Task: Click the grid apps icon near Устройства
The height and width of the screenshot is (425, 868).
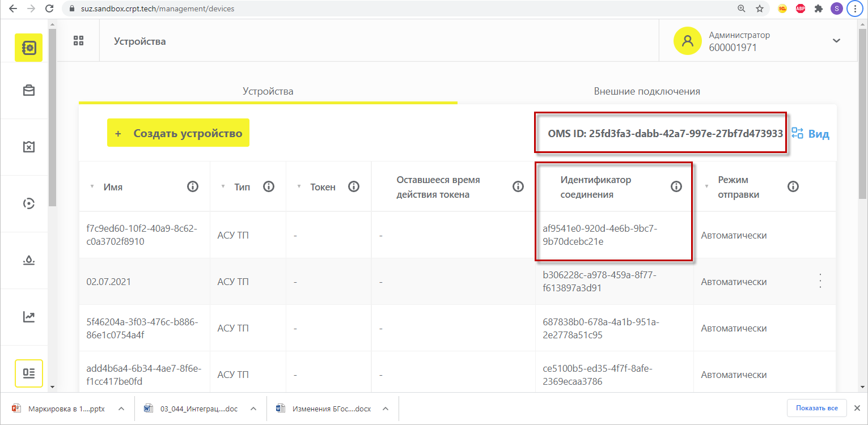Action: [78, 41]
